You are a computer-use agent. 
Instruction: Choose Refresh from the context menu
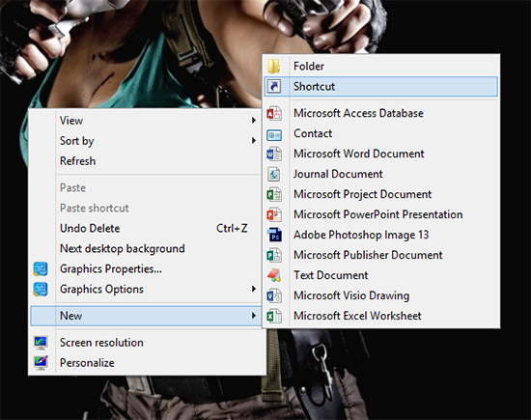145,161
